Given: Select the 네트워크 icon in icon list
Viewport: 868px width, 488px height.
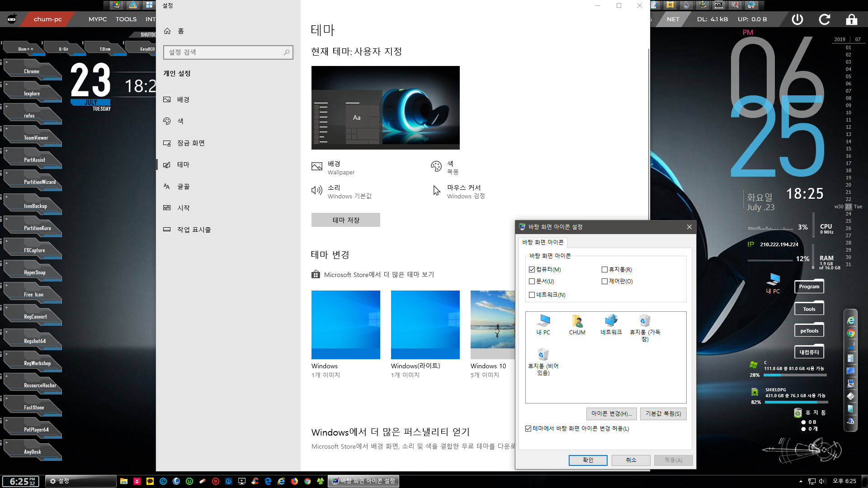Looking at the screenshot, I should tap(611, 325).
